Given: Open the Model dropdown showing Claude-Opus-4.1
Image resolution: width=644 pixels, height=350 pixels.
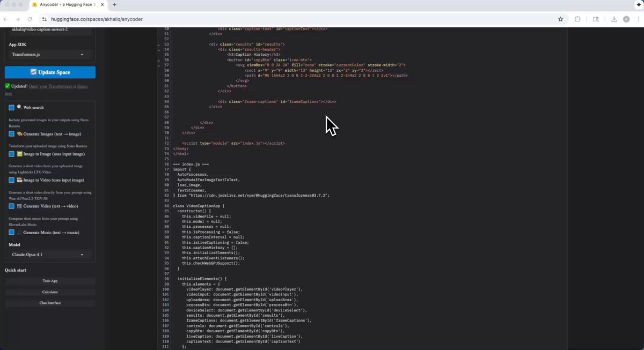Looking at the screenshot, I should point(50,255).
